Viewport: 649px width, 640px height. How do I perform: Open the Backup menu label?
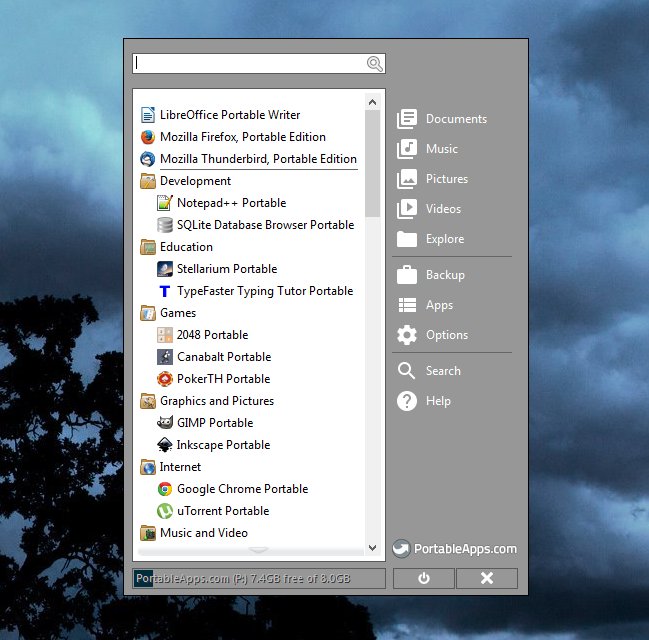coord(445,275)
